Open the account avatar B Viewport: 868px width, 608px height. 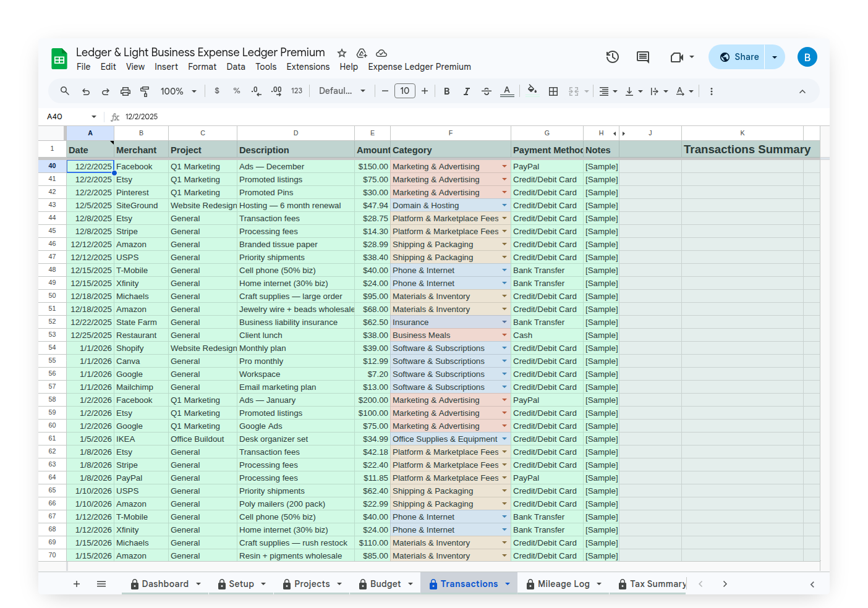pyautogui.click(x=807, y=57)
